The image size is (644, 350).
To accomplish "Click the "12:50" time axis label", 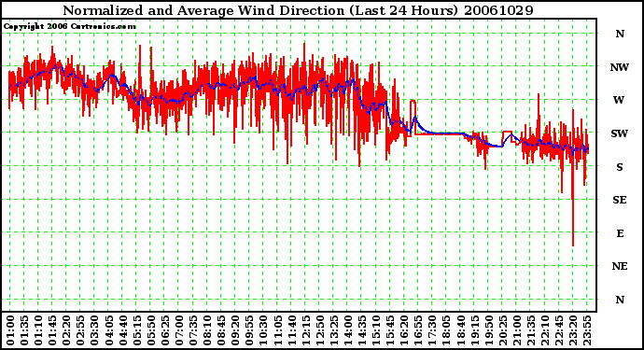I will pos(320,330).
